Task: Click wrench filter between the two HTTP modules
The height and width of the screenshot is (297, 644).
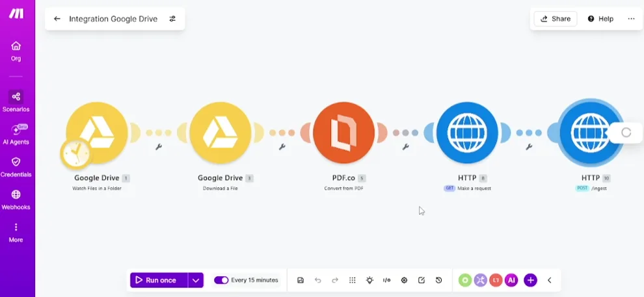Action: (x=529, y=147)
